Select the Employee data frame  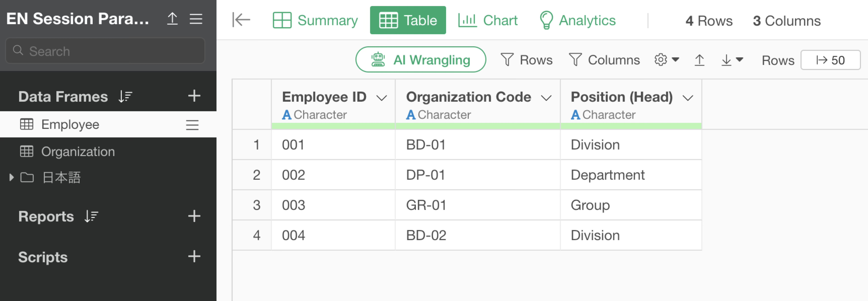click(x=108, y=125)
